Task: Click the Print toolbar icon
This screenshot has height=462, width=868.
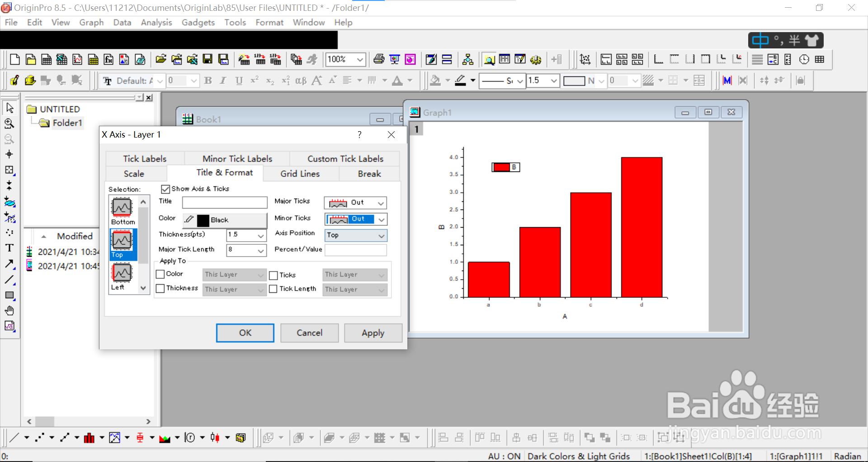Action: (x=379, y=59)
